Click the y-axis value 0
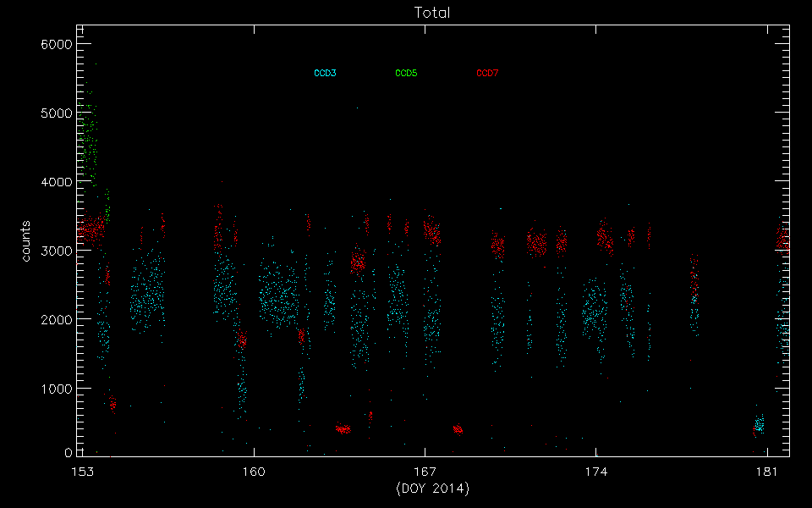The image size is (812, 508). tap(69, 452)
